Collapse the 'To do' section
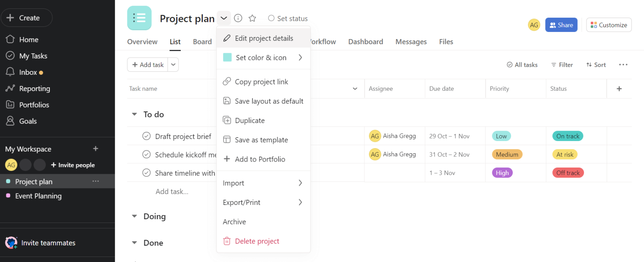This screenshot has height=262, width=644. pos(134,114)
